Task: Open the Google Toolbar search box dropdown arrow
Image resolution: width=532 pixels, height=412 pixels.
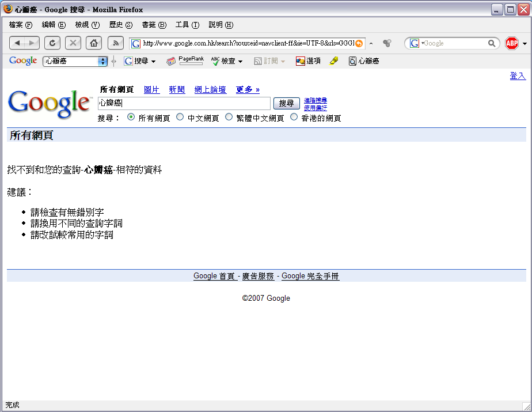Action: tap(102, 61)
